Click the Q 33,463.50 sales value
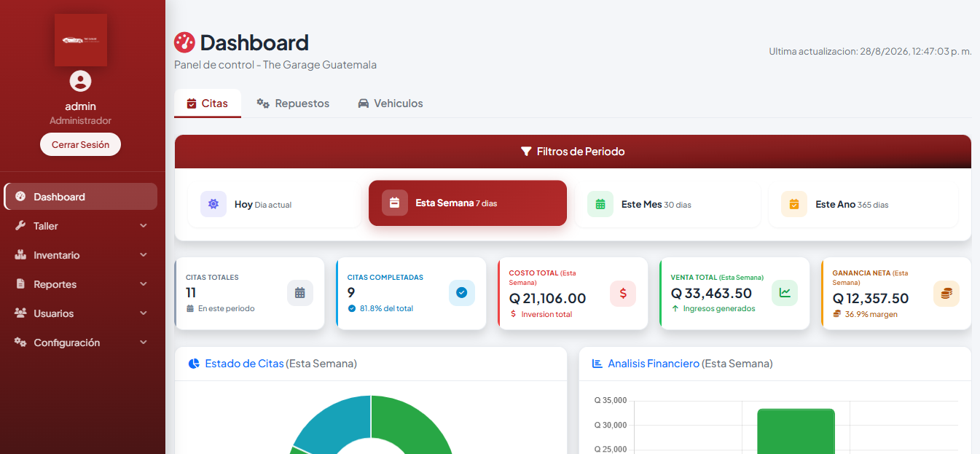 pyautogui.click(x=711, y=293)
